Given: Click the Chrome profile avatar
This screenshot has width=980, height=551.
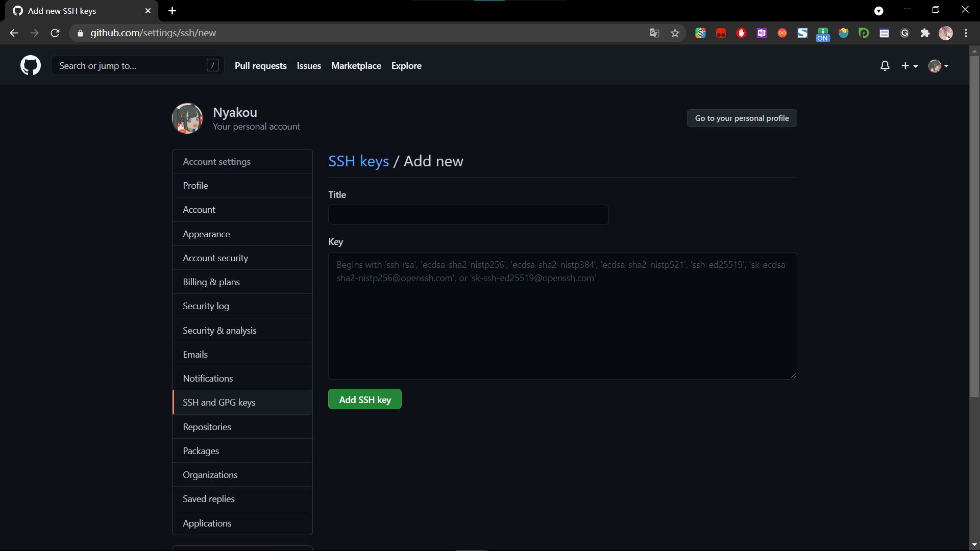Looking at the screenshot, I should coord(946,33).
